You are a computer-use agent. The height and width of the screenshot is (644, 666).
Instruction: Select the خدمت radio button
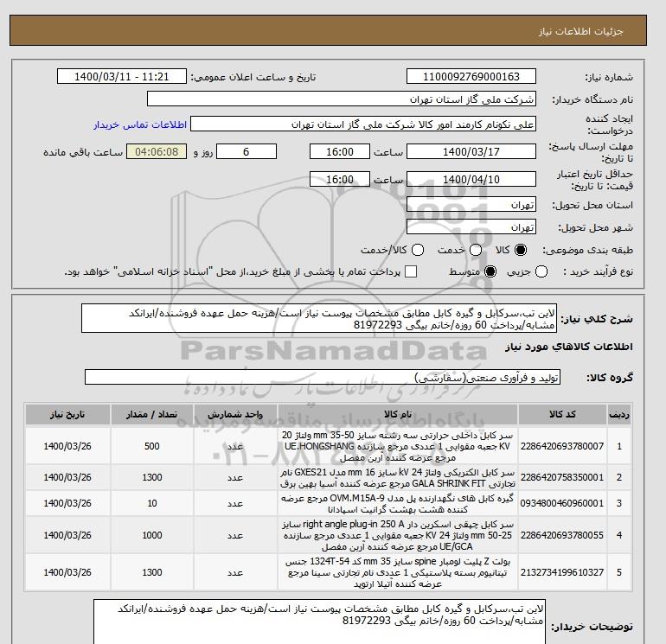pos(476,250)
